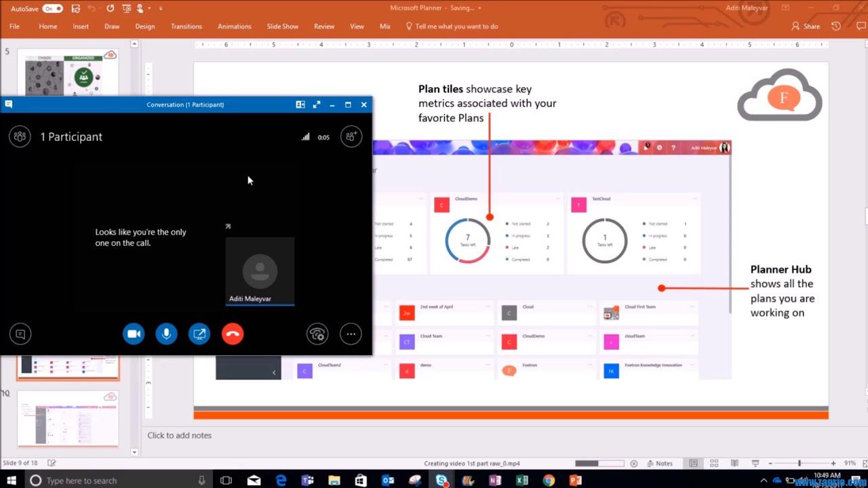Image resolution: width=868 pixels, height=488 pixels.
Task: Open Microsoft Edge from taskbar
Action: coord(281,481)
